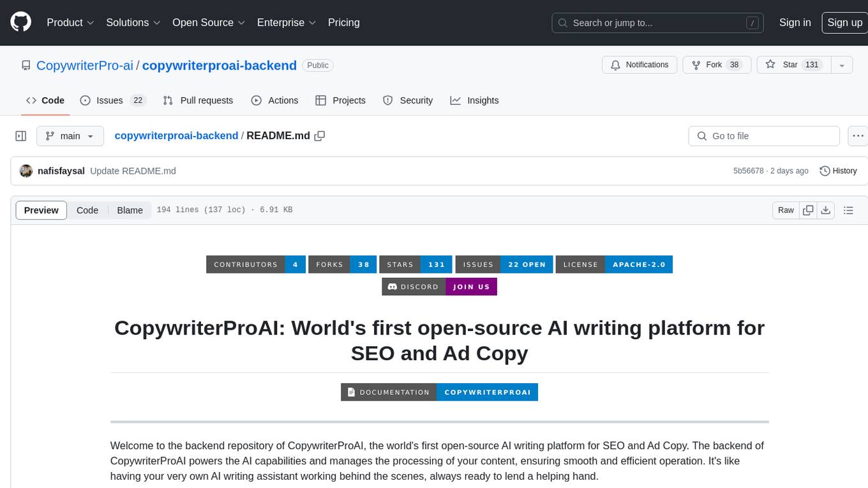Screen dimensions: 868x488
Task: Expand the Product menu
Action: click(x=70, y=22)
